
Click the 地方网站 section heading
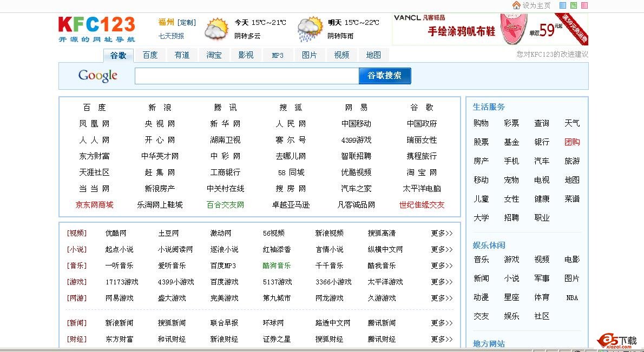click(489, 344)
